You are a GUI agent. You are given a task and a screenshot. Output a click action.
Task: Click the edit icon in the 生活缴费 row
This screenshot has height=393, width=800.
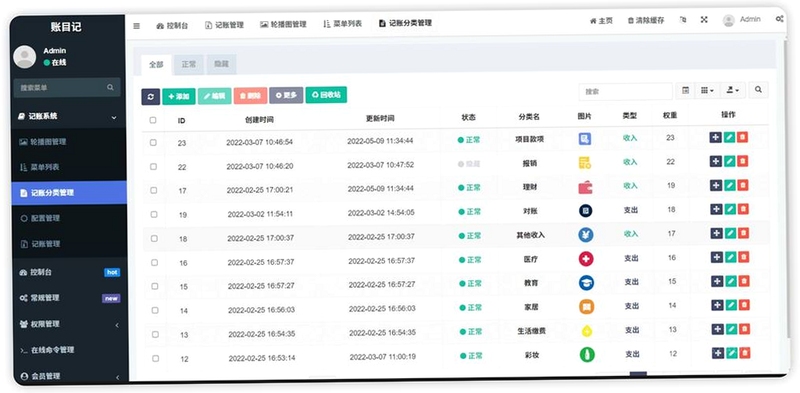pyautogui.click(x=731, y=329)
